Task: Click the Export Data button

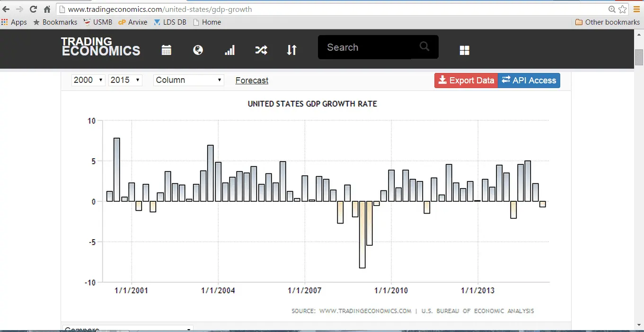Action: pyautogui.click(x=466, y=81)
